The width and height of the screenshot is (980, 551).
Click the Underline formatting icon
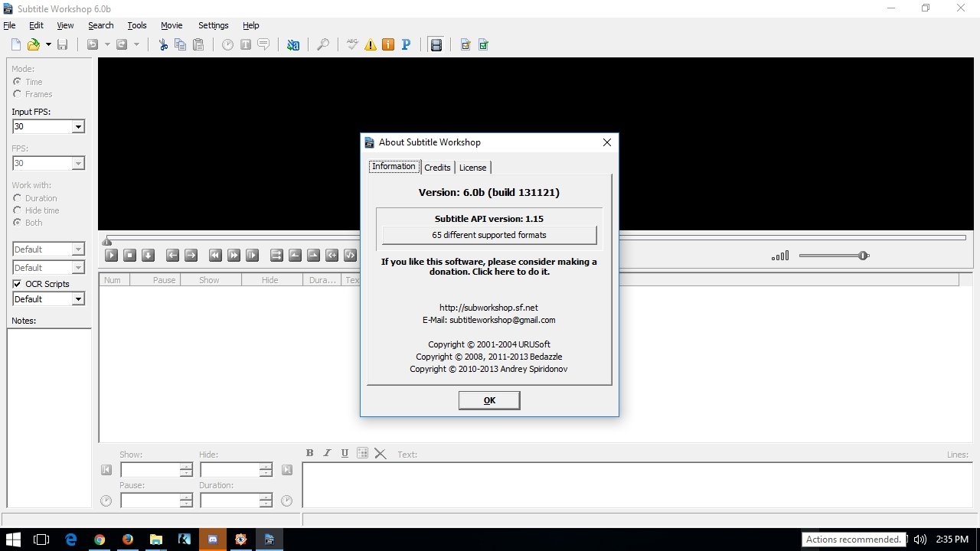tap(345, 453)
